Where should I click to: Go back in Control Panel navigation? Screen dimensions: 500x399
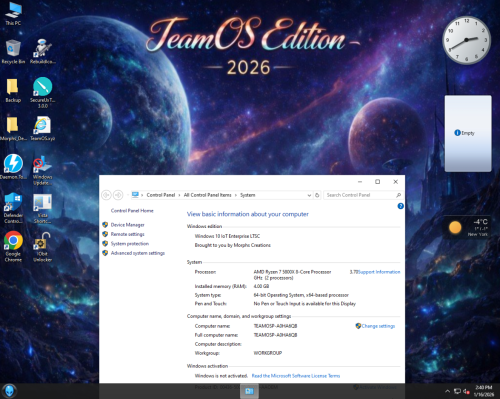tap(106, 195)
